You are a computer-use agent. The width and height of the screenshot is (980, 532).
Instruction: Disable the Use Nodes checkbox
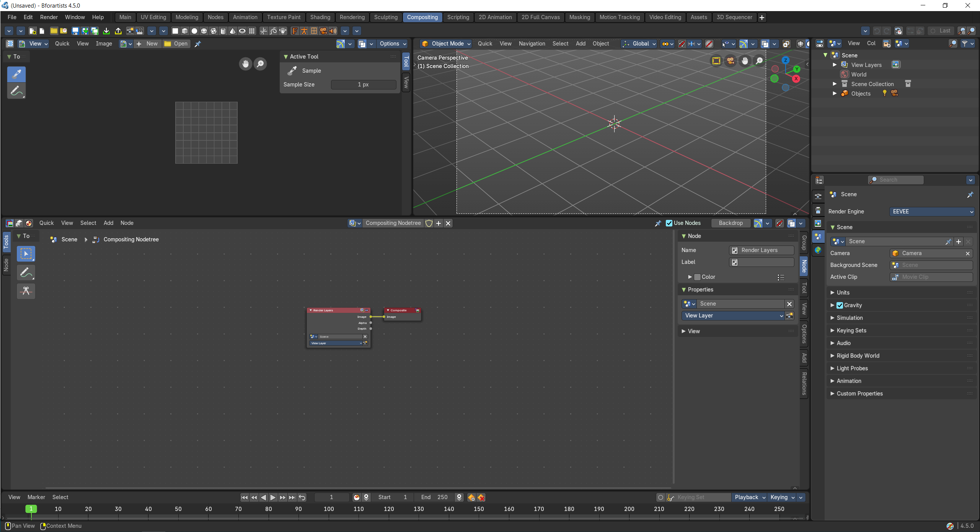(669, 223)
